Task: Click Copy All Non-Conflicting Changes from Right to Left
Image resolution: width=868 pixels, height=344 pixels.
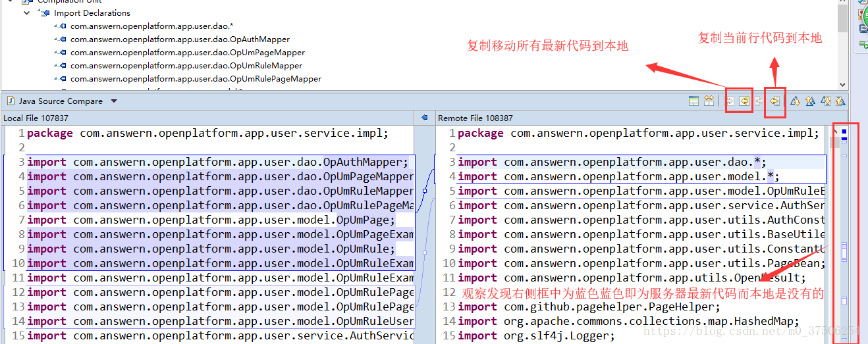Action: tap(744, 101)
